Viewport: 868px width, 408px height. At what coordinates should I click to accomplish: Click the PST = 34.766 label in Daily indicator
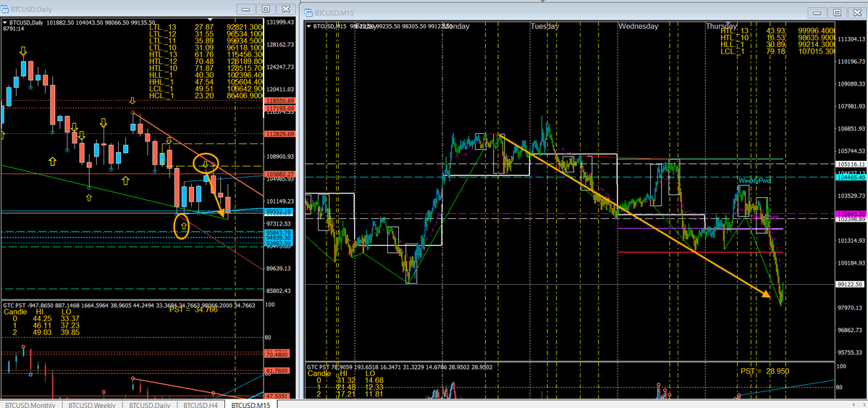pos(194,309)
